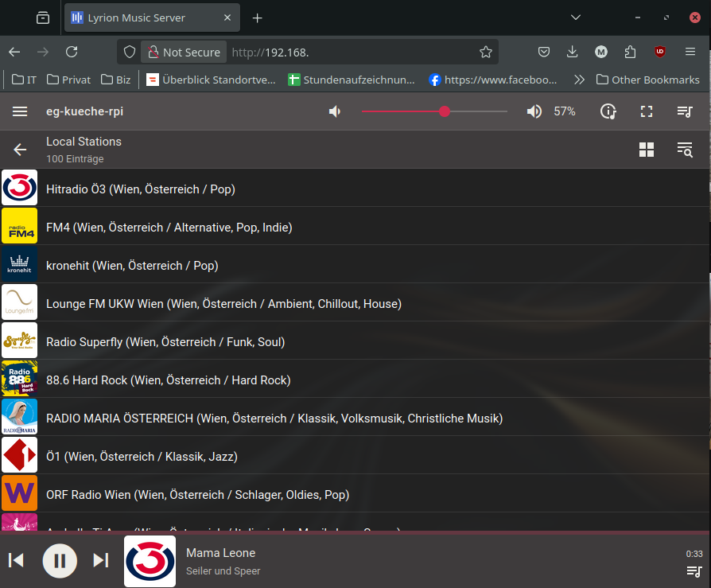The height and width of the screenshot is (588, 711).
Task: Click the kronehit logo thumbnail
Action: [20, 264]
